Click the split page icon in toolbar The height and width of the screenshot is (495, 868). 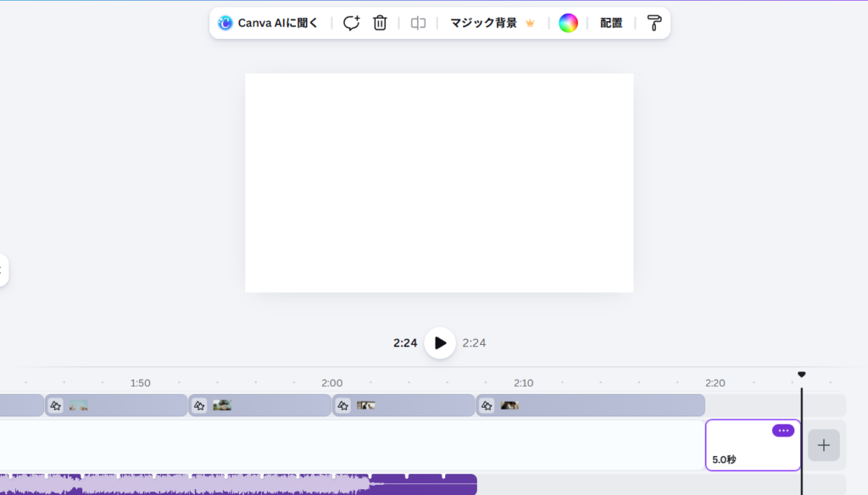[x=418, y=23]
